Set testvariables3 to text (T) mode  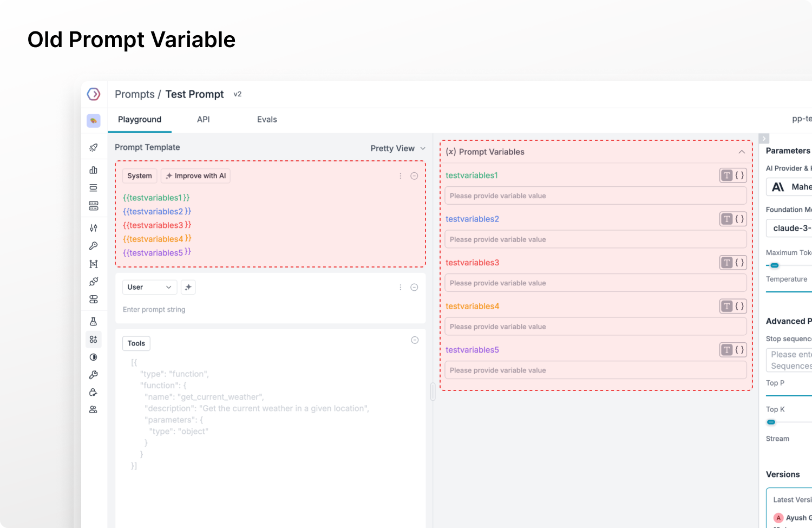point(726,263)
